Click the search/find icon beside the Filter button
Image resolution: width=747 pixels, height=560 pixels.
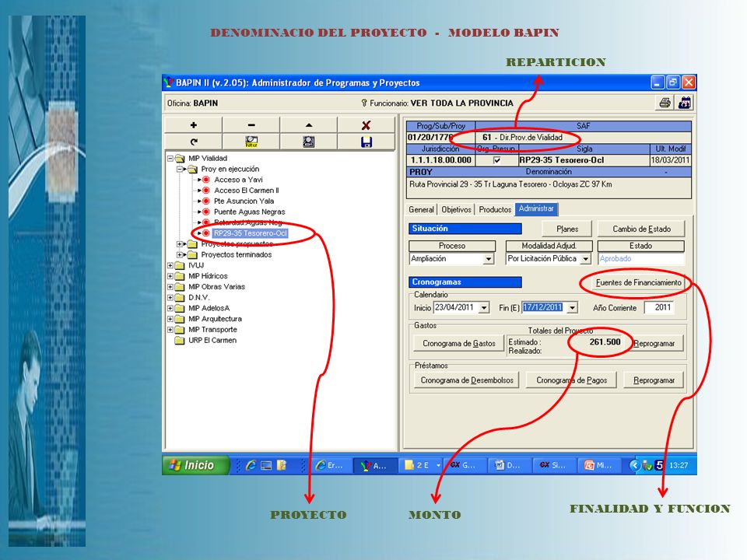tap(309, 142)
